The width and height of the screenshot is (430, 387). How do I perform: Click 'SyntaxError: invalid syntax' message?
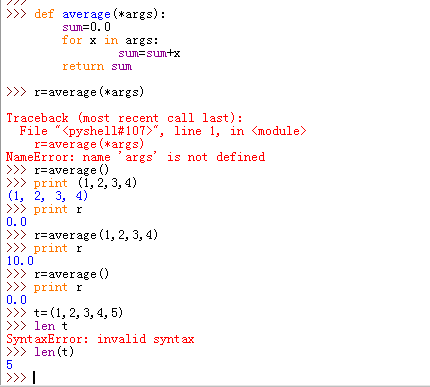click(x=100, y=339)
